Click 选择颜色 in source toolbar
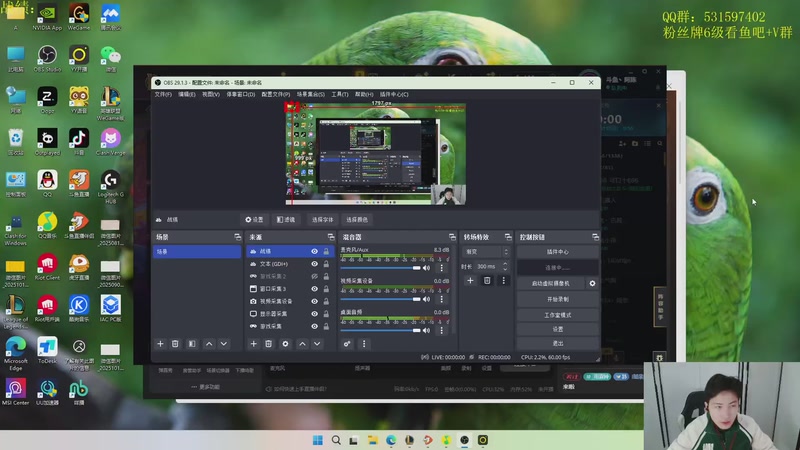The height and width of the screenshot is (450, 800). click(357, 219)
